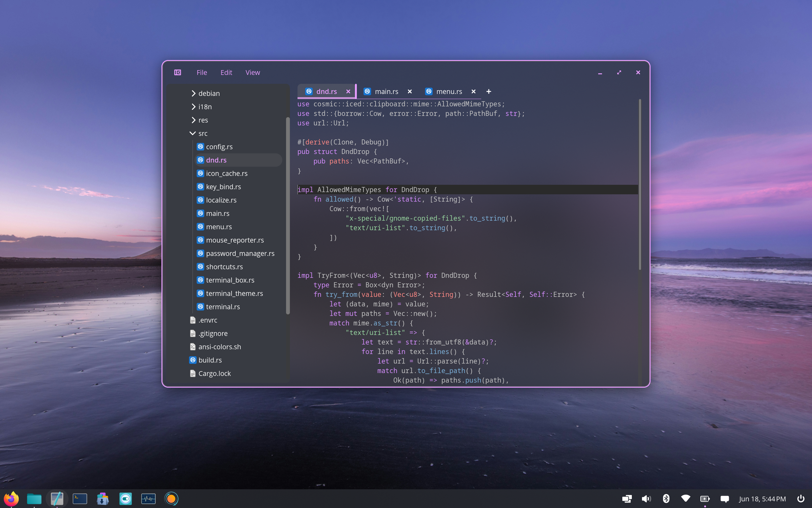Open icon_cache.rs from the tree
The image size is (812, 508).
click(x=238, y=173)
